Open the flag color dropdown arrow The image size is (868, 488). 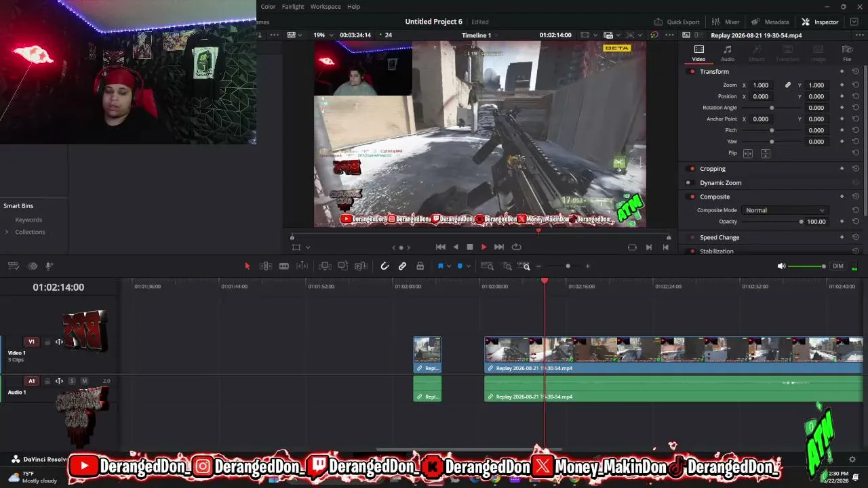point(448,266)
